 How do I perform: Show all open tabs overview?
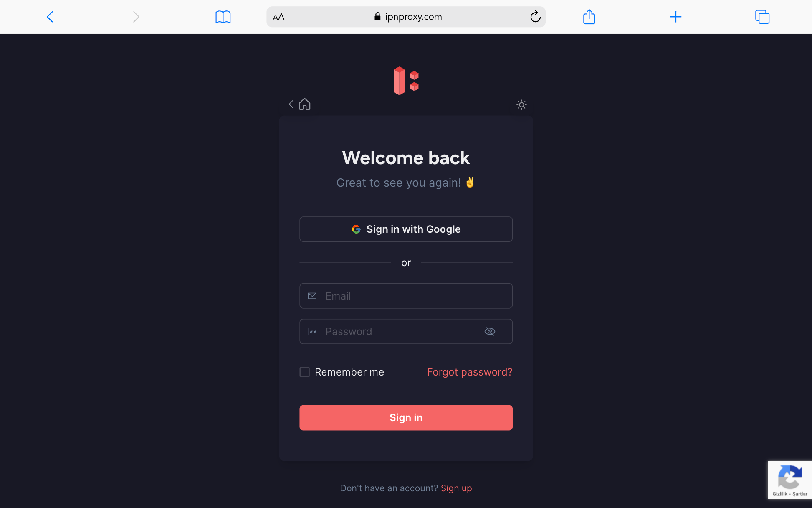click(x=762, y=17)
